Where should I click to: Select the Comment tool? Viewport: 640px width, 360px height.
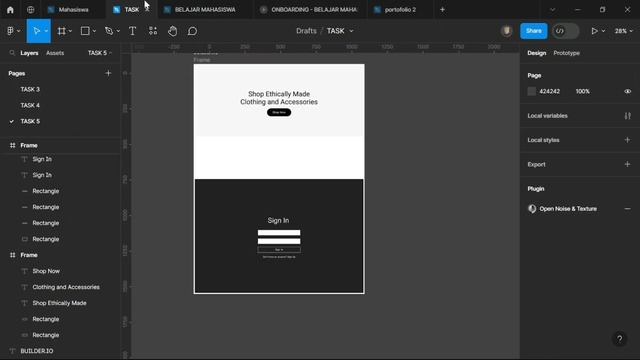[x=192, y=31]
